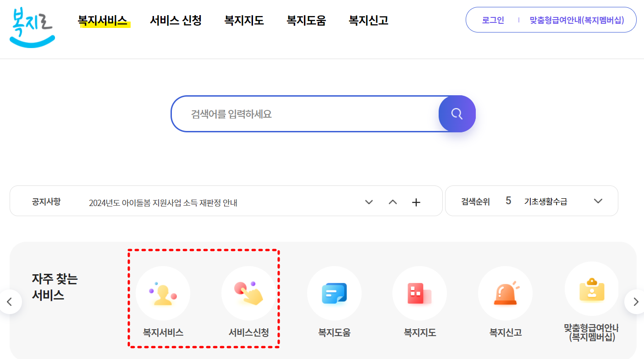The image size is (644, 359).
Task: Advance the service carousel with the right arrow
Action: pos(635,302)
